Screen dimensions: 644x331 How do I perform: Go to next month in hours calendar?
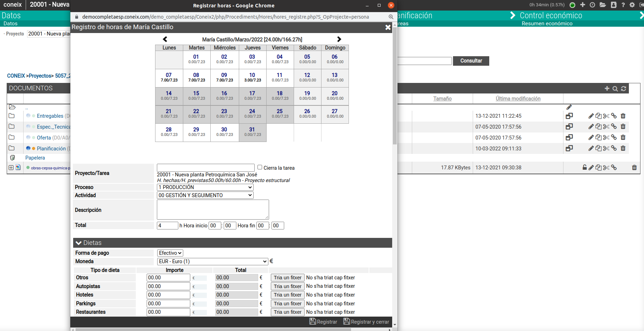point(339,39)
